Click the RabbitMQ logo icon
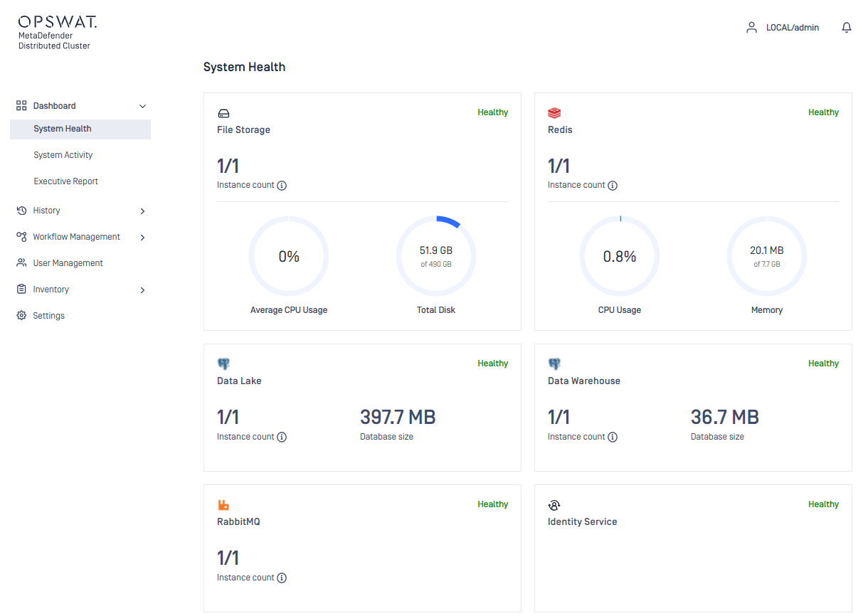This screenshot has width=863, height=616. [223, 505]
